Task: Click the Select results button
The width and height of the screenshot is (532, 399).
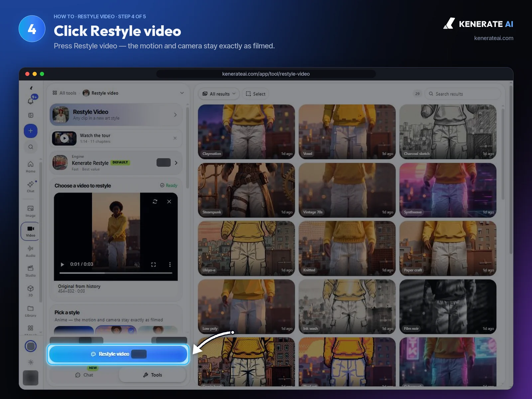Action: coord(255,94)
